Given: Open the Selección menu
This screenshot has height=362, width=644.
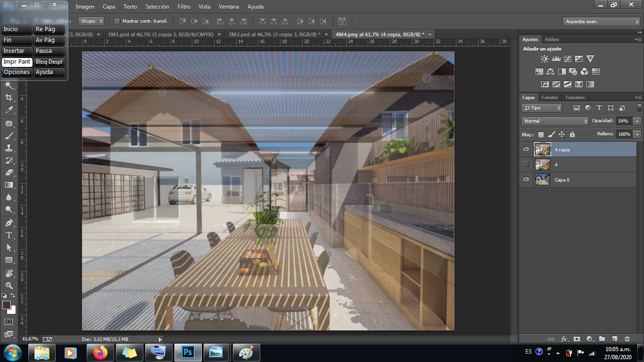Looking at the screenshot, I should [157, 7].
